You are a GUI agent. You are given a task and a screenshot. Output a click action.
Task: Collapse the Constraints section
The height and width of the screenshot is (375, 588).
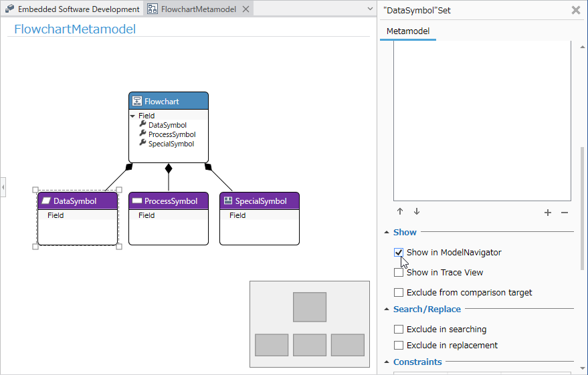387,362
